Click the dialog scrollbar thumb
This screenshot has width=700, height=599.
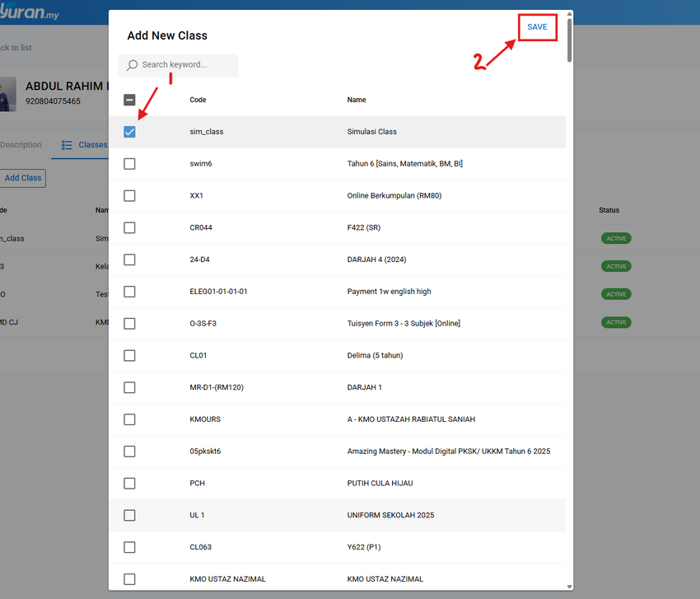[569, 40]
